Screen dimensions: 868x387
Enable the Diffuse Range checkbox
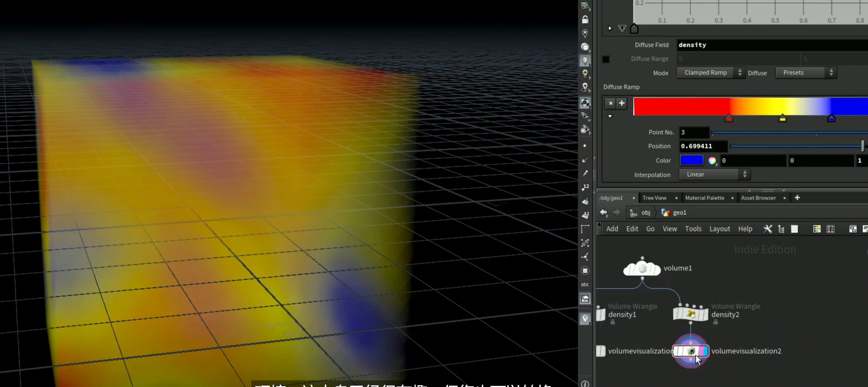(x=606, y=59)
